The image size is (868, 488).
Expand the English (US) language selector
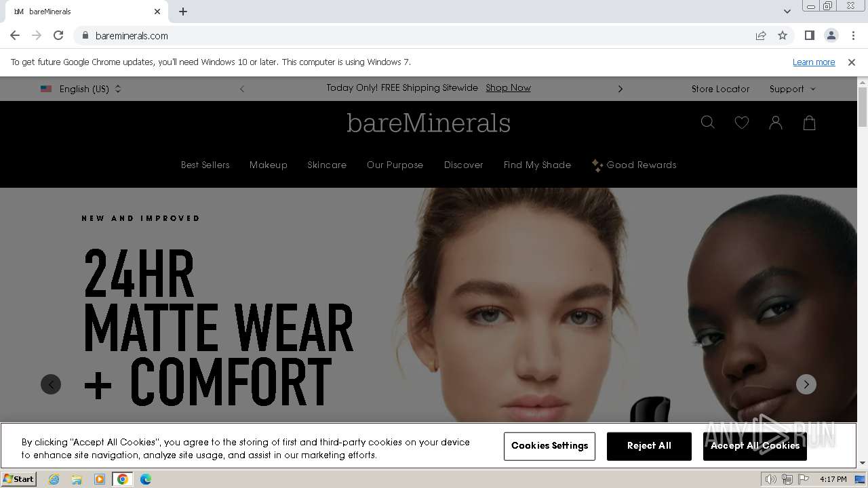[81, 89]
